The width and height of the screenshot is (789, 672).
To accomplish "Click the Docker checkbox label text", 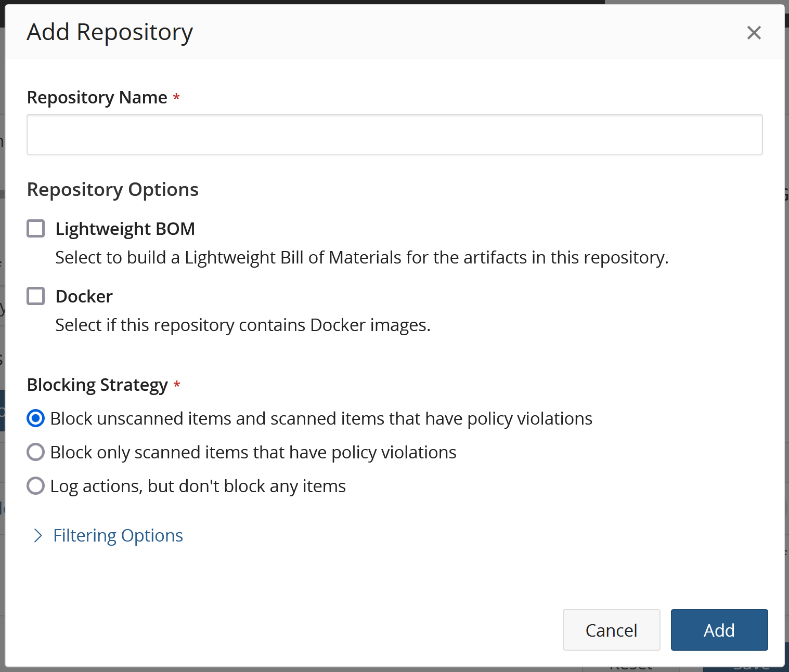I will coord(84,296).
